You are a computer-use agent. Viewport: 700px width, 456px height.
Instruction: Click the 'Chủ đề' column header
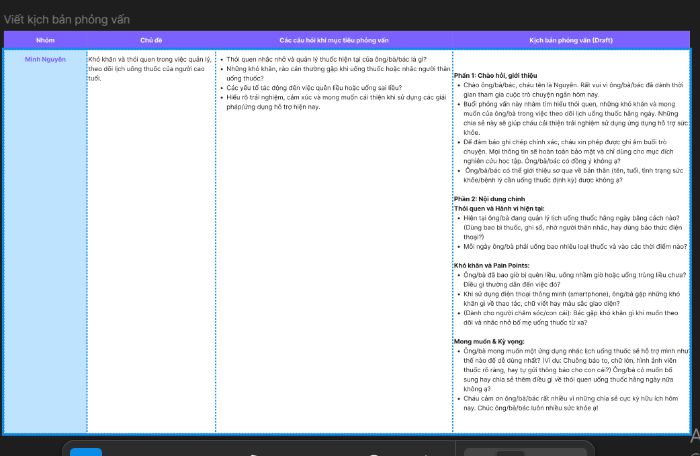tap(151, 40)
